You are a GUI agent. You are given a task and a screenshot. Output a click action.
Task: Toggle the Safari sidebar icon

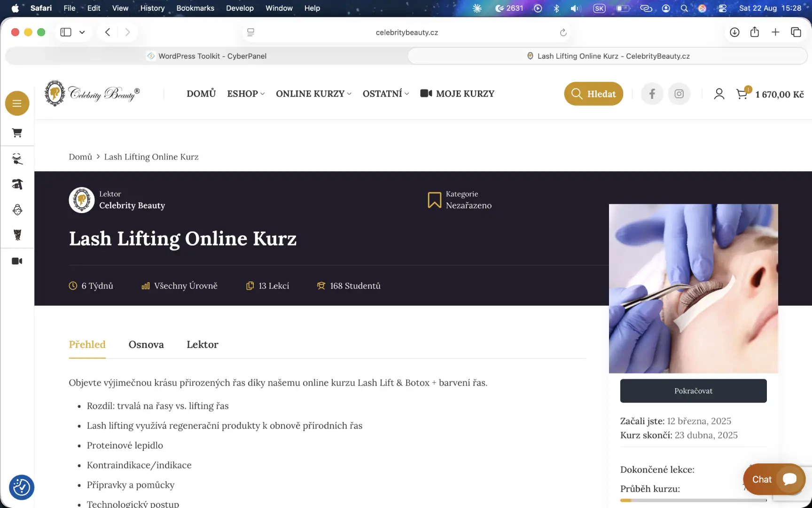[x=66, y=32]
